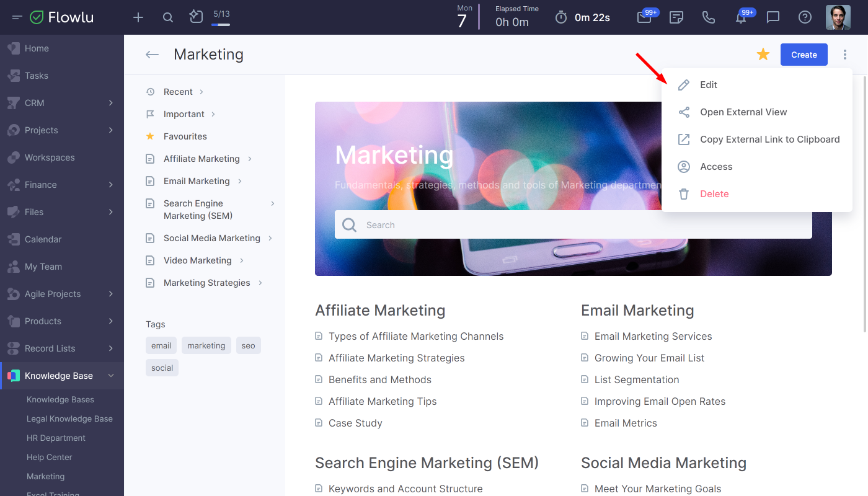Click the knowledge base Search field
This screenshot has width=868, height=496.
573,224
